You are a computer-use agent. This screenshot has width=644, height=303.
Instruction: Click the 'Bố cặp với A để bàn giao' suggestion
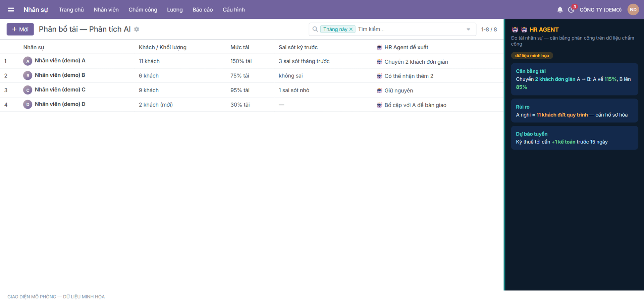pos(415,105)
